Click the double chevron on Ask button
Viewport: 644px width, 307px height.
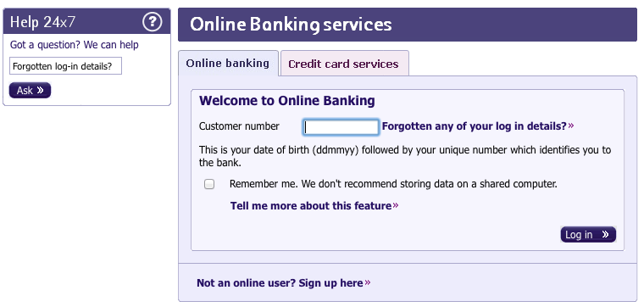click(40, 91)
